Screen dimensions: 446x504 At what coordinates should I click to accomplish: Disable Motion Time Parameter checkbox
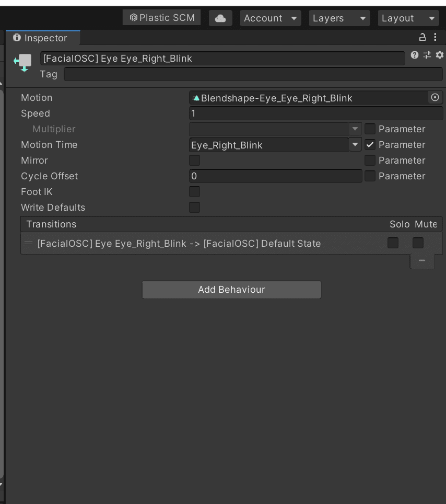tap(370, 145)
